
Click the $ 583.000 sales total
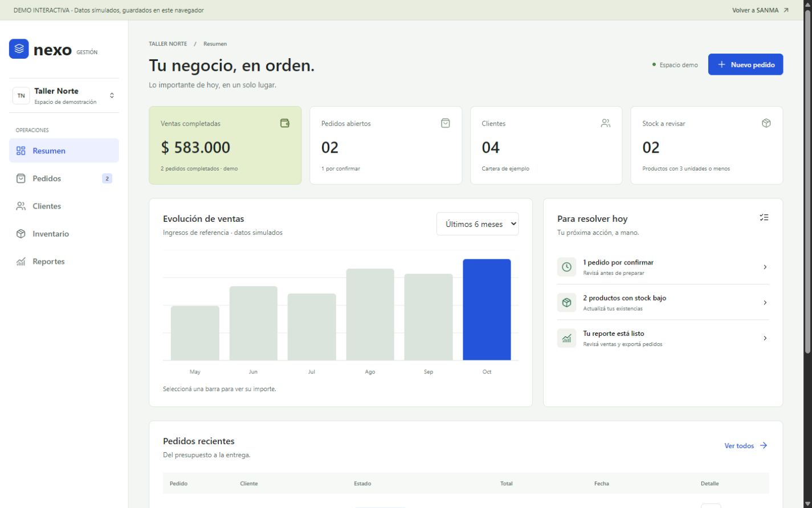tap(195, 148)
